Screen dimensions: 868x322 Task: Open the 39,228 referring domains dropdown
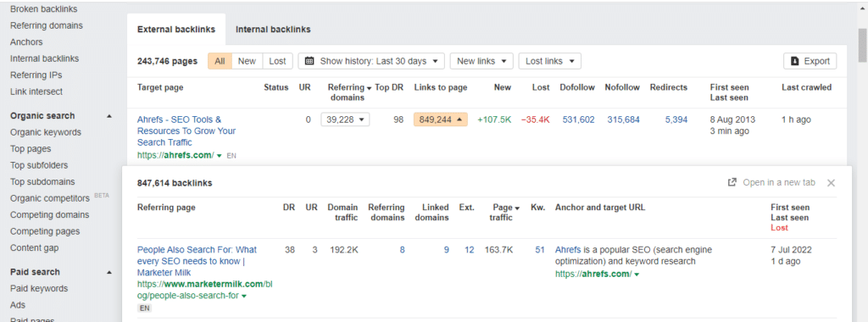click(x=345, y=119)
